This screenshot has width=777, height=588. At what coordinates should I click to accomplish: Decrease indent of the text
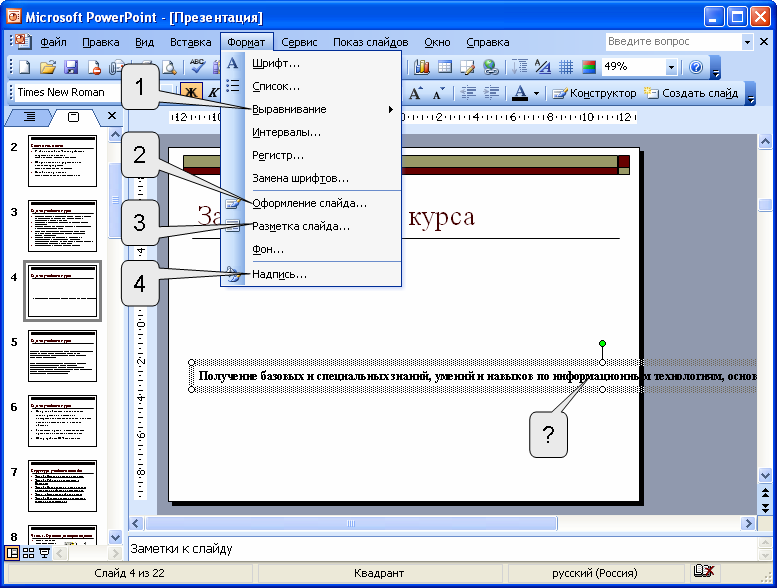click(468, 93)
